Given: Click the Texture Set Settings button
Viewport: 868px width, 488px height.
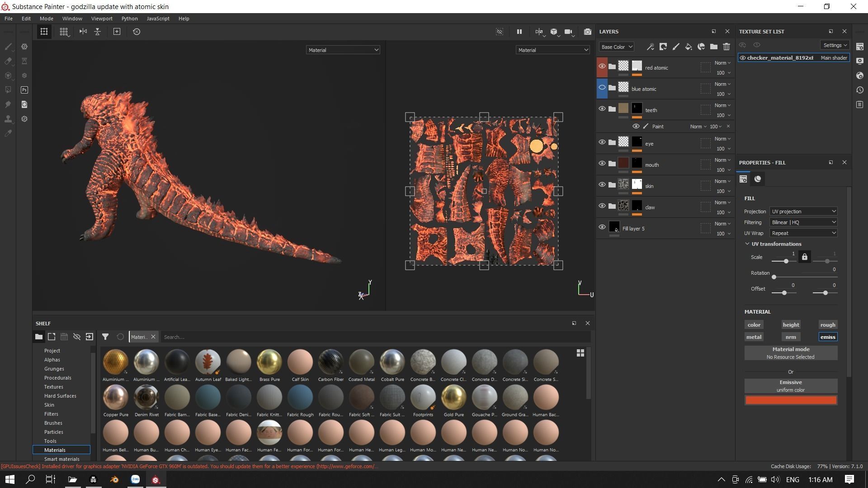Looking at the screenshot, I should pyautogui.click(x=835, y=45).
